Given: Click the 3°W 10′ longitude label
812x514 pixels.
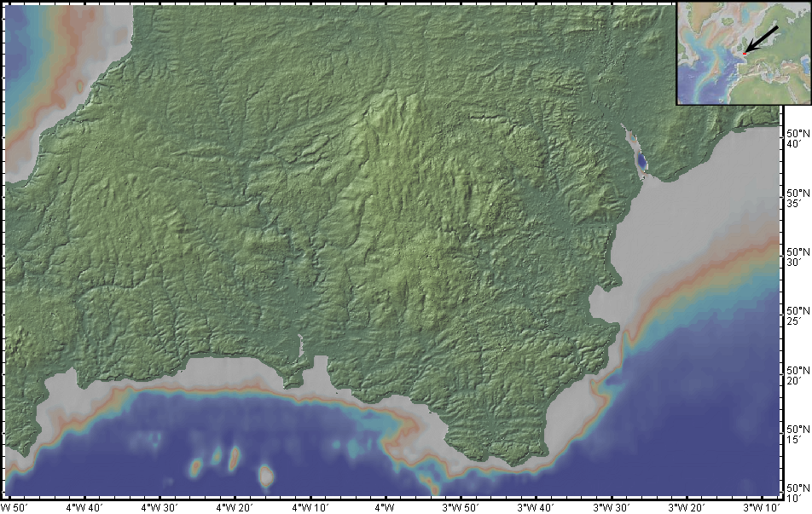Looking at the screenshot, I should 762,507.
